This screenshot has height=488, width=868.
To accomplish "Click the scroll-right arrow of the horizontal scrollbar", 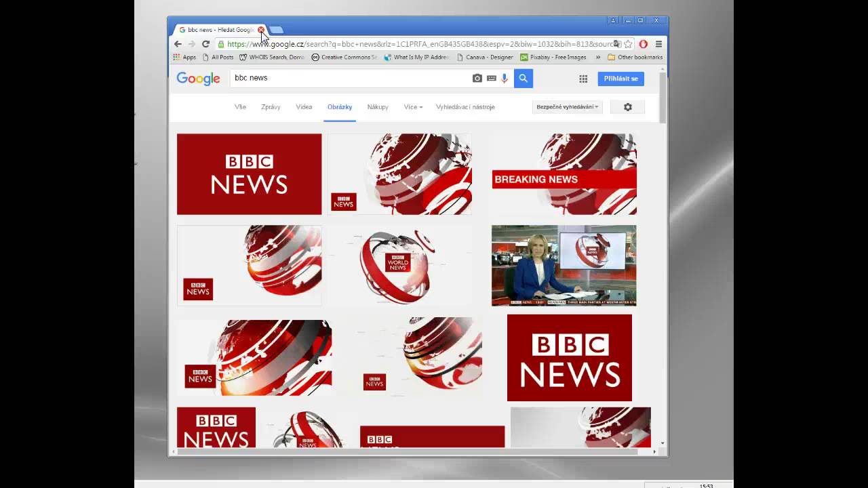I will [x=654, y=451].
